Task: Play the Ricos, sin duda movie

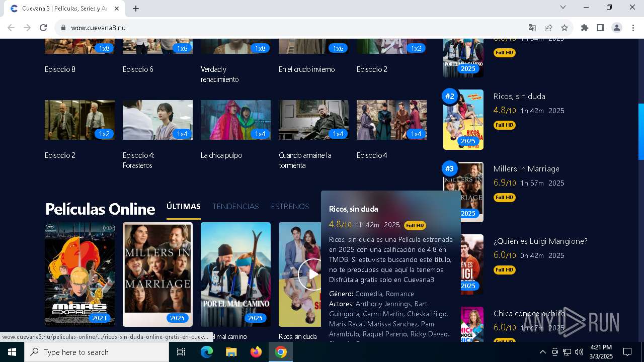Action: point(313,274)
